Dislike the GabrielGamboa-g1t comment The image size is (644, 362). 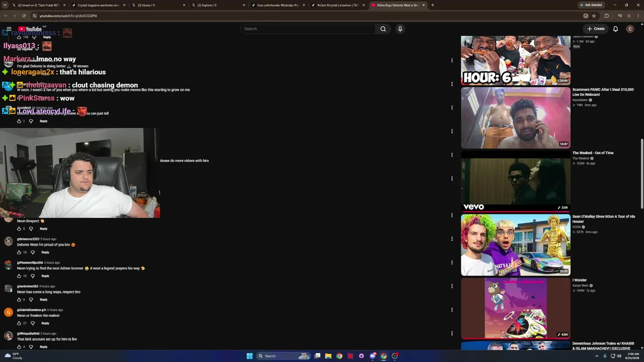[x=33, y=323]
